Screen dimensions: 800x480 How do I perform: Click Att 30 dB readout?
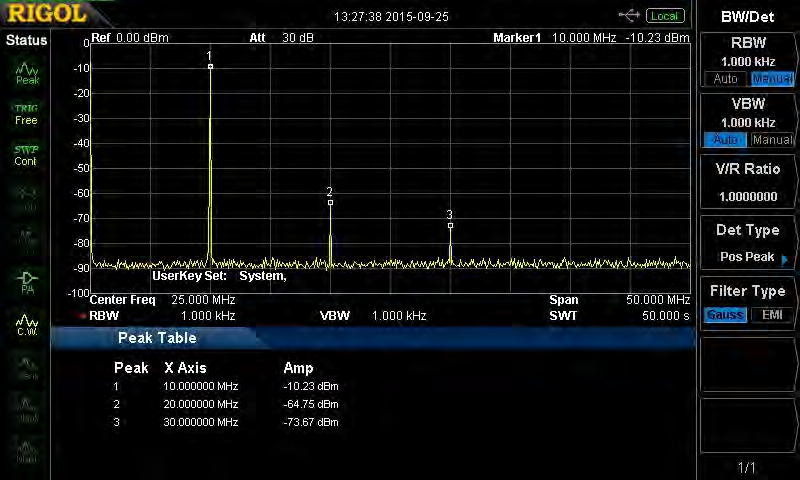coord(282,38)
